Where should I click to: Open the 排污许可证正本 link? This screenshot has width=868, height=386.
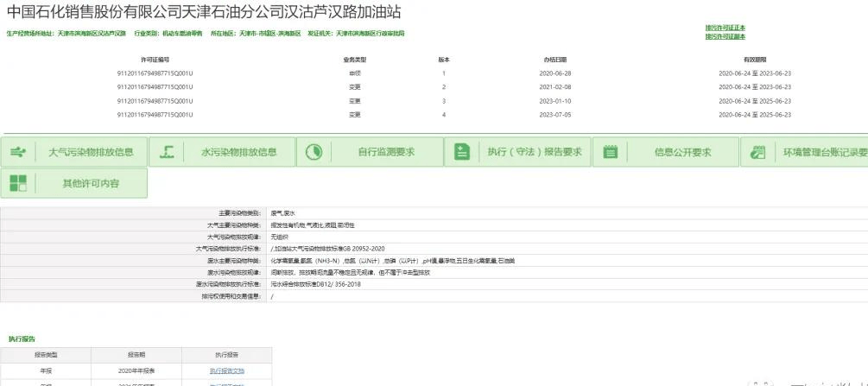(725, 28)
